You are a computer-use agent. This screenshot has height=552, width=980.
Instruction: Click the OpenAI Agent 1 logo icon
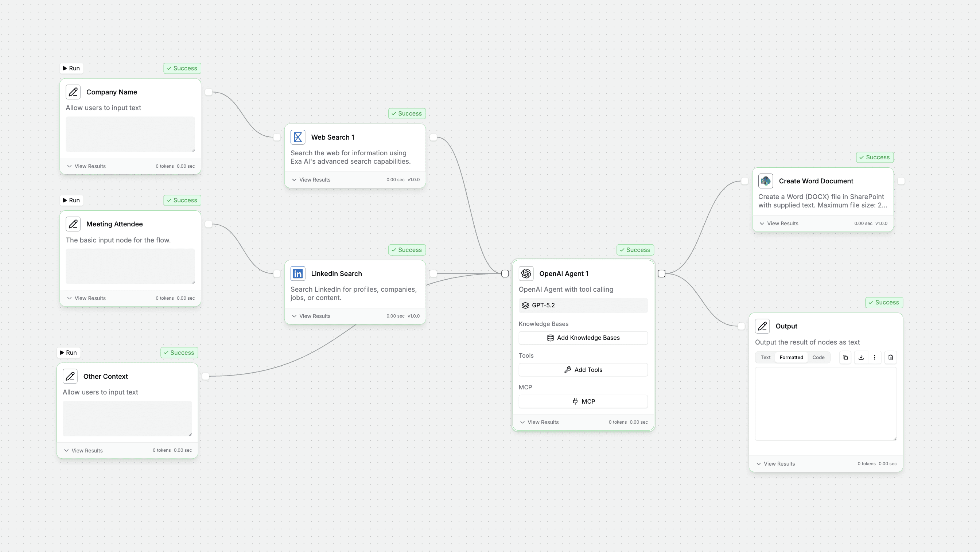tap(526, 273)
